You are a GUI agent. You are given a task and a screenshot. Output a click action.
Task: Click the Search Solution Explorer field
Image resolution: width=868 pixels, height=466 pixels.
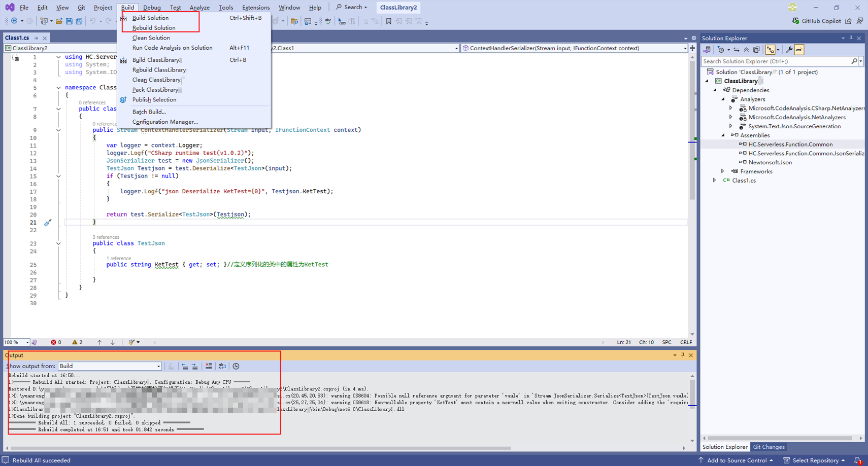tap(776, 61)
